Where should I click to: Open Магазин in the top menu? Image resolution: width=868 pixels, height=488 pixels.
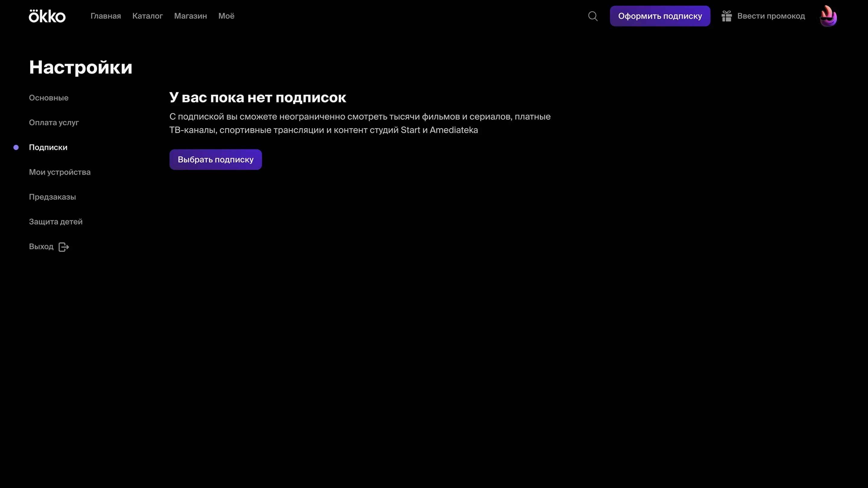click(x=190, y=16)
